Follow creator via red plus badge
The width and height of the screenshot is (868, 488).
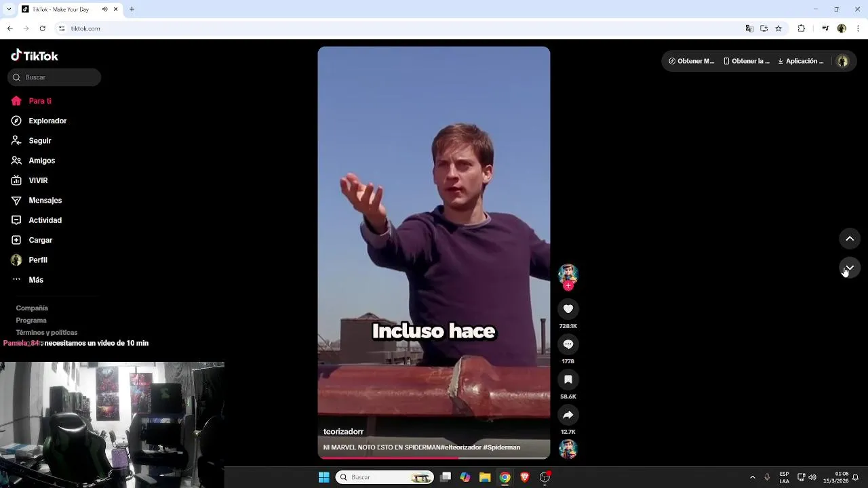(568, 286)
